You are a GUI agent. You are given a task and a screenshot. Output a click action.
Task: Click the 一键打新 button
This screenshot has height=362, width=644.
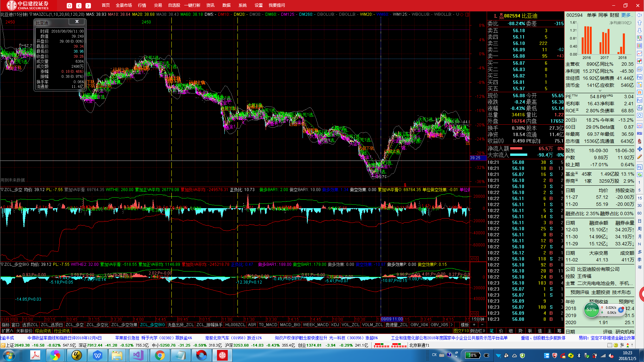pyautogui.click(x=192, y=5)
